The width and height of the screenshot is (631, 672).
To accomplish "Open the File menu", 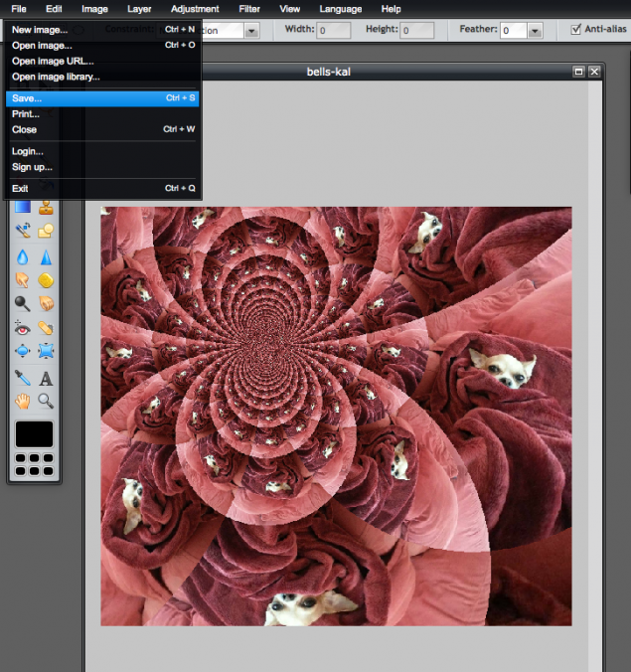I will (x=19, y=9).
